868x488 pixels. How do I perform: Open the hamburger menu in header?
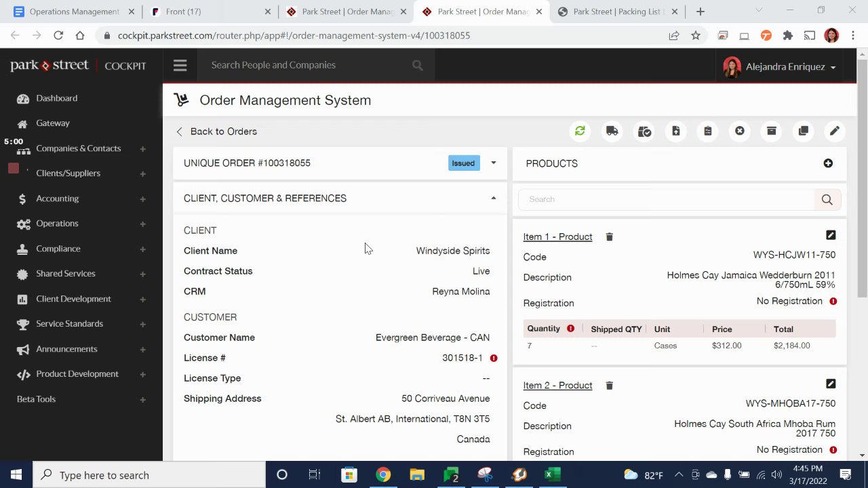[x=180, y=65]
